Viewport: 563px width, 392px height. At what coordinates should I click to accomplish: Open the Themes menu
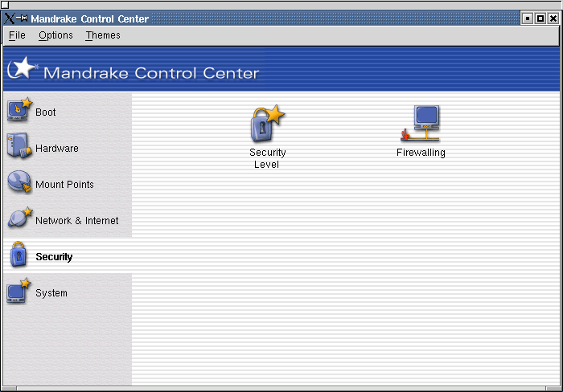[103, 35]
